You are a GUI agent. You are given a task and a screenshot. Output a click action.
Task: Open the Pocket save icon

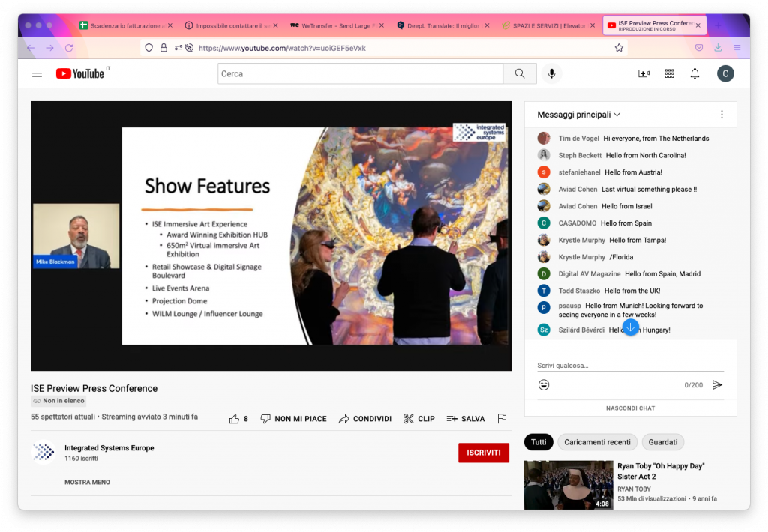coord(699,48)
